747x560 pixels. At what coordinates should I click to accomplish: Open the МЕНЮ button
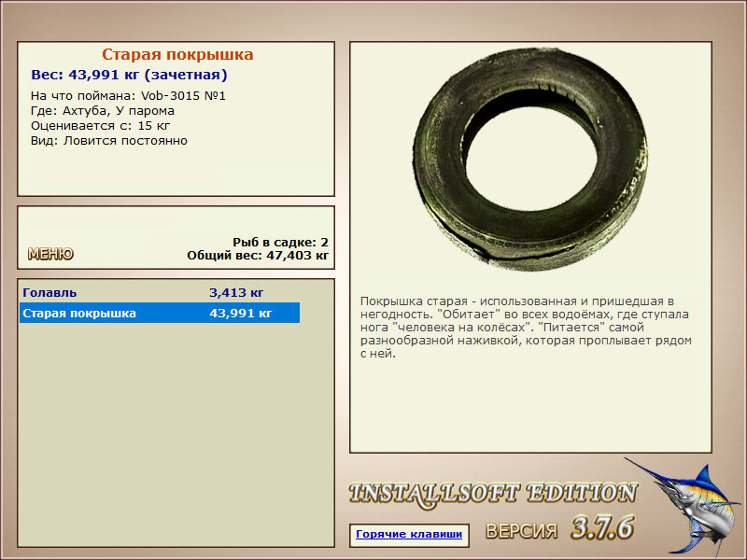point(50,254)
